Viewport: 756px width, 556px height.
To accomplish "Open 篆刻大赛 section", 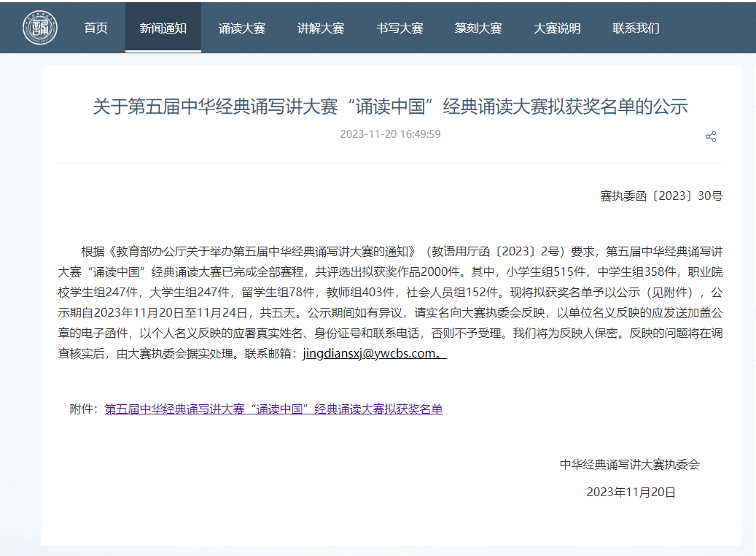I will point(478,28).
